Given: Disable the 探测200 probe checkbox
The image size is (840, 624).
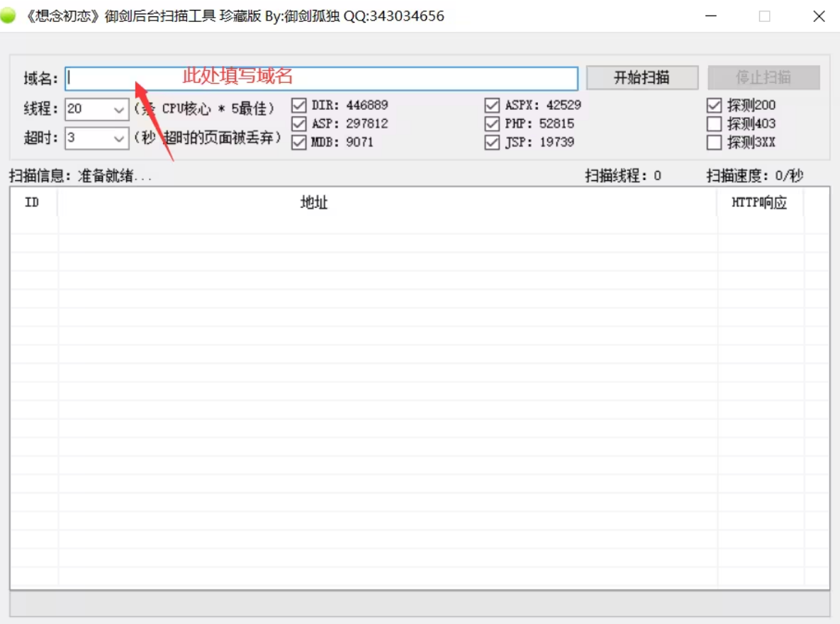Looking at the screenshot, I should pyautogui.click(x=714, y=106).
